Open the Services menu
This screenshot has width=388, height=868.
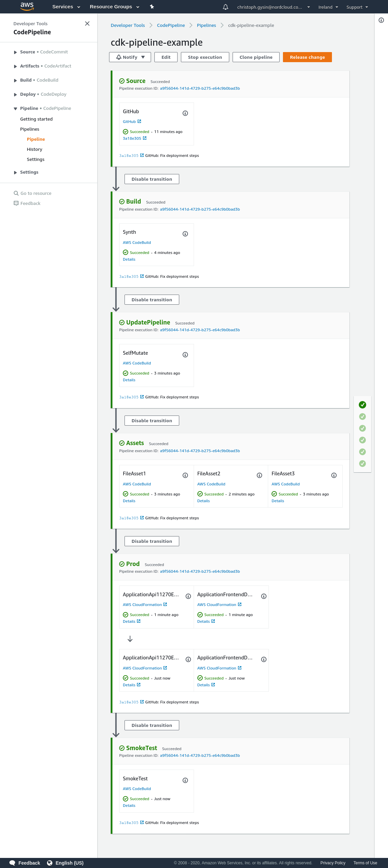pyautogui.click(x=66, y=7)
